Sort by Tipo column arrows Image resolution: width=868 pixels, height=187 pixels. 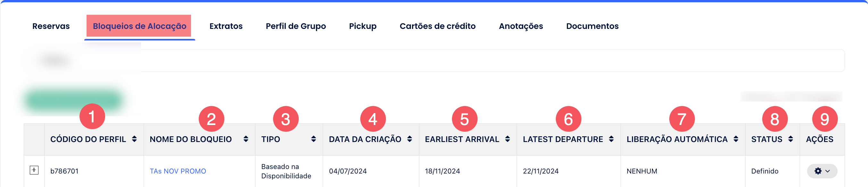click(314, 139)
